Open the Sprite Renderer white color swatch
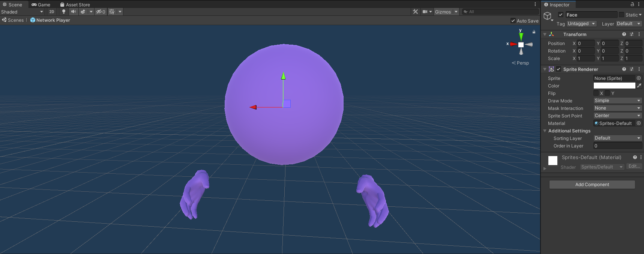Image resolution: width=644 pixels, height=254 pixels. 614,86
